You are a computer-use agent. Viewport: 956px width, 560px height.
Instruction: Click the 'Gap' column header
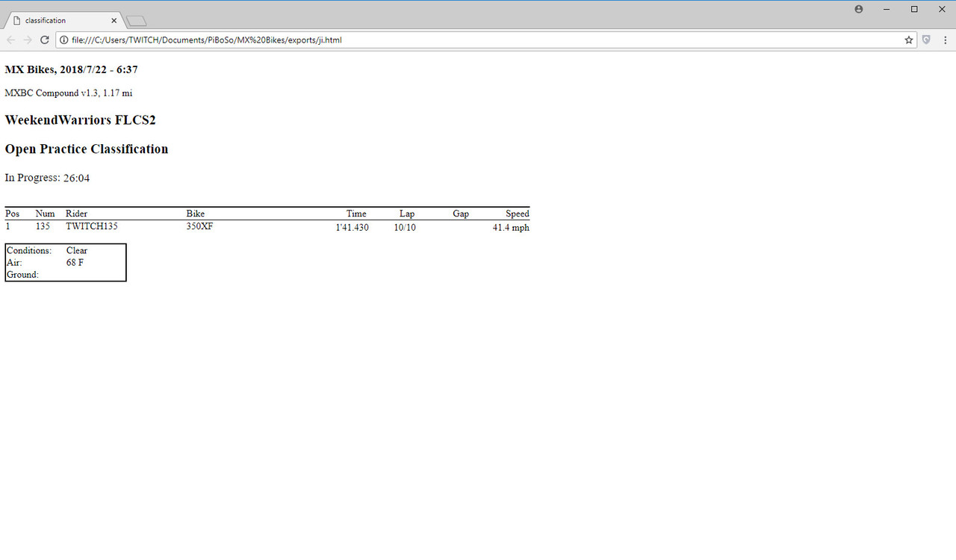click(x=461, y=214)
